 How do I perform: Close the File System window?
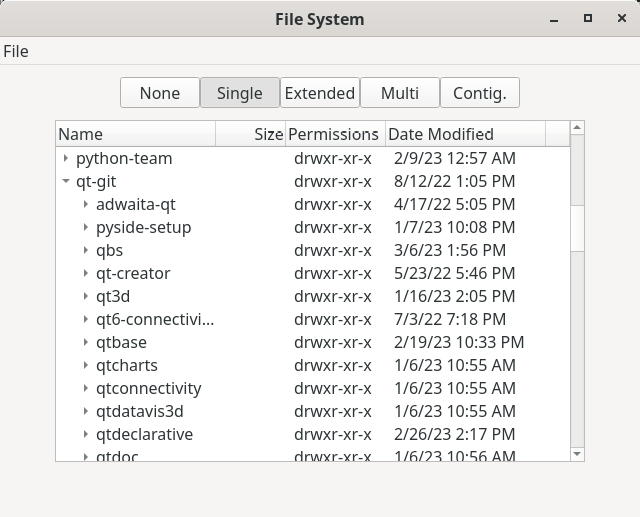622,18
